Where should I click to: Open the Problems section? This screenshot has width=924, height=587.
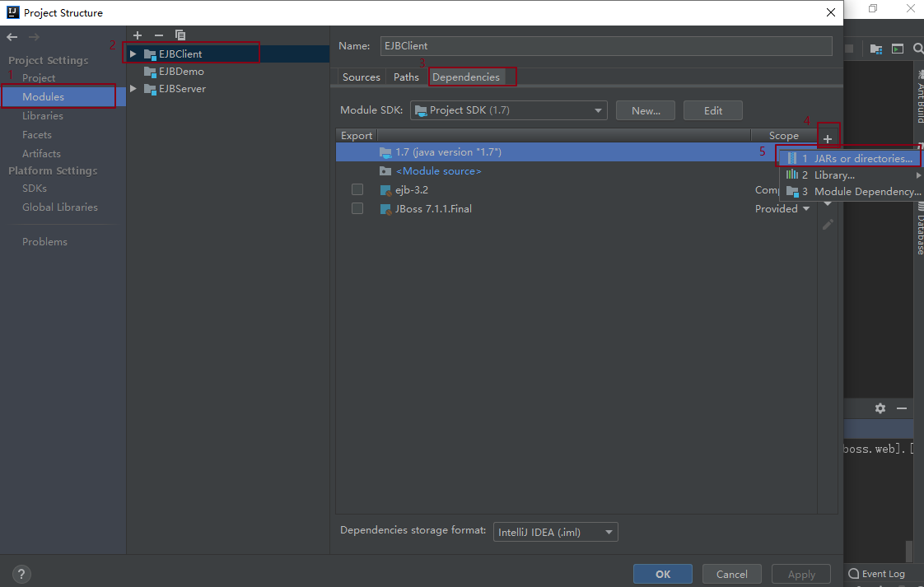coord(44,242)
